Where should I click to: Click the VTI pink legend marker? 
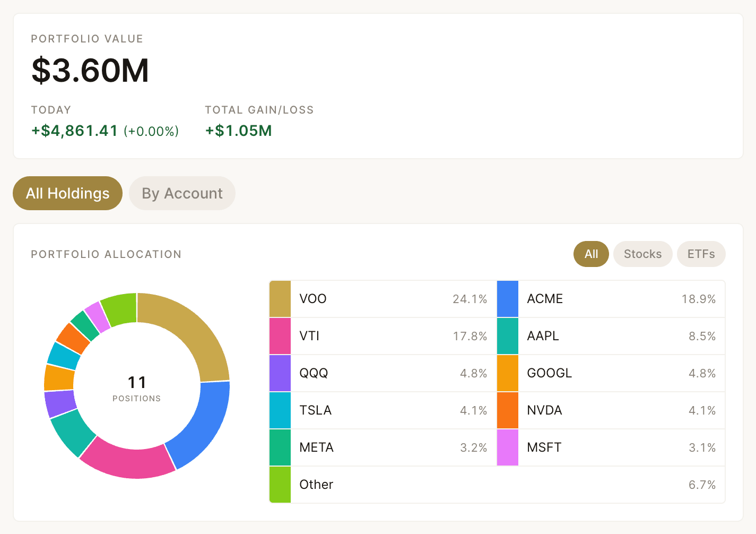pyautogui.click(x=280, y=336)
